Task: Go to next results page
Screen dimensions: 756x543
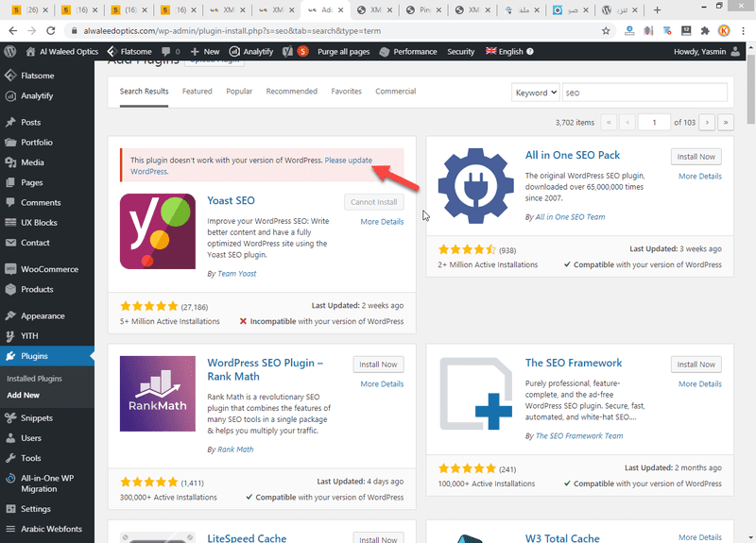Action: pos(707,123)
